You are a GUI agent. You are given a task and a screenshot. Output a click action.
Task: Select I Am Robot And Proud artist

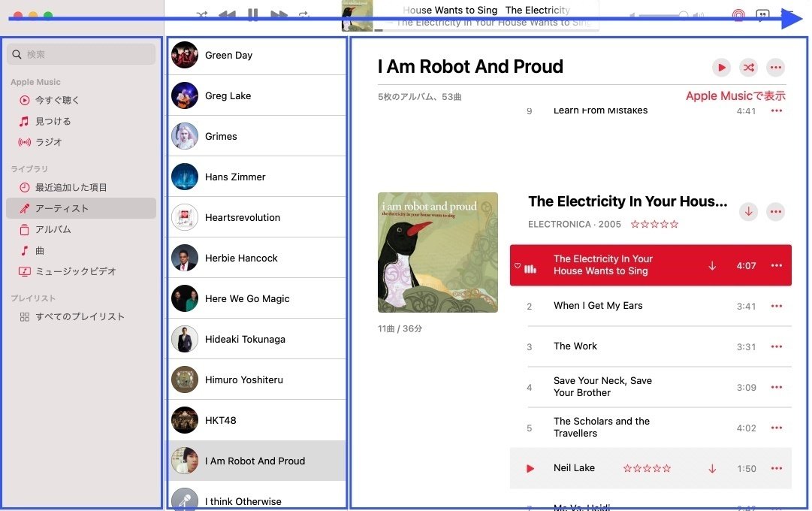coord(256,461)
